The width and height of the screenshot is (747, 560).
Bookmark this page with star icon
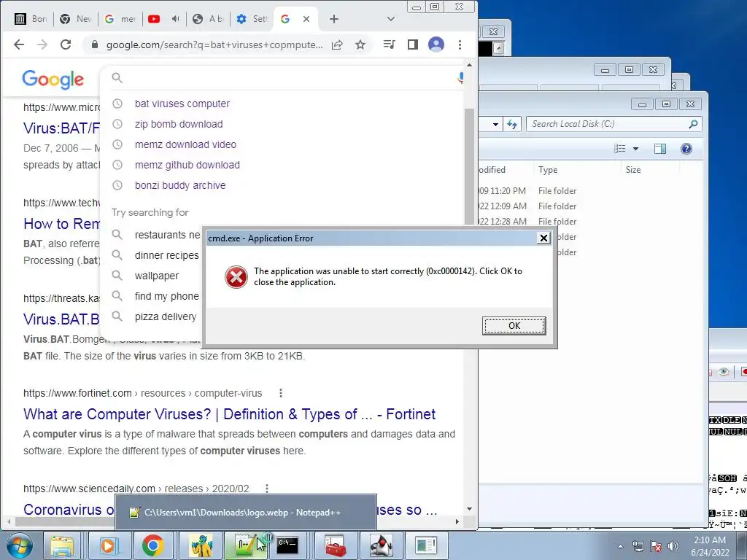coord(360,44)
